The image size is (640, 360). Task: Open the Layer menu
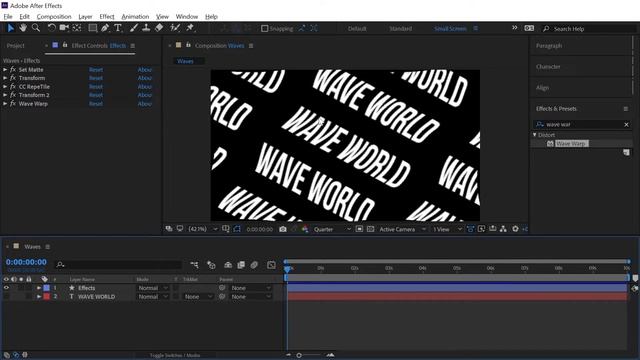point(85,17)
